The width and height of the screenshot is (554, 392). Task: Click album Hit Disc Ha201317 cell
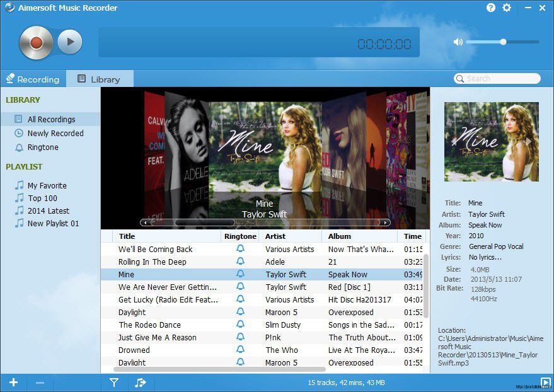(360, 300)
